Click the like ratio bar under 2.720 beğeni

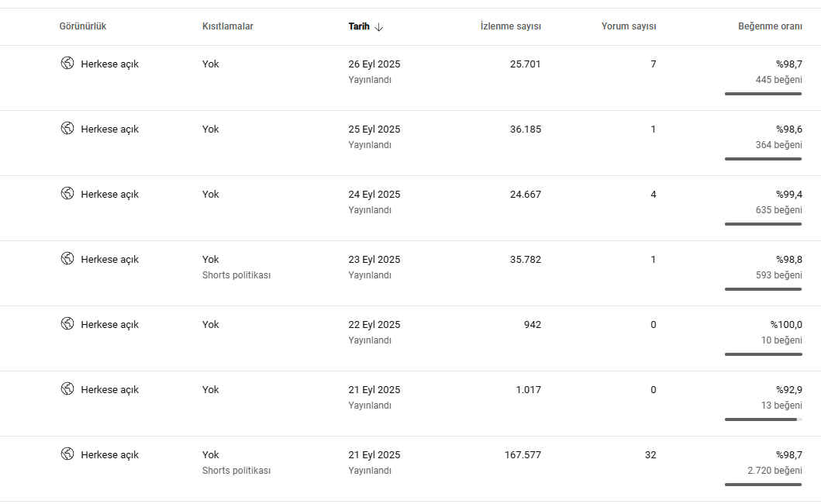click(x=764, y=485)
